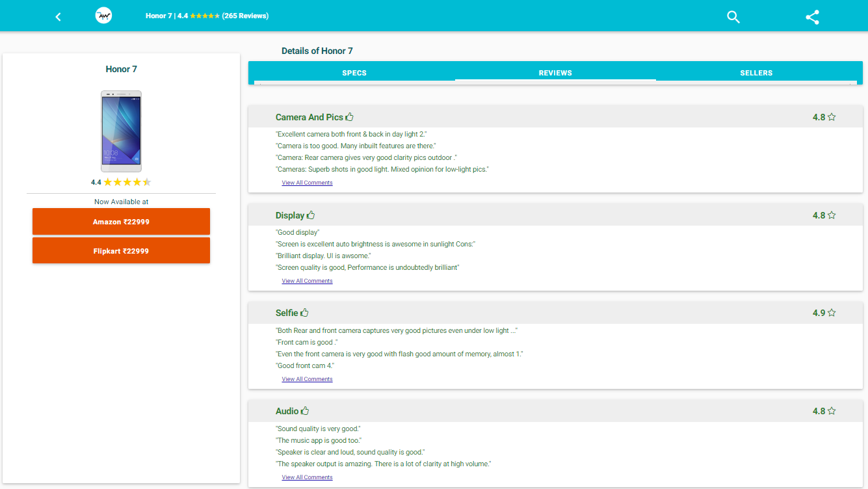
Task: Click thumbs-up icon next to Selfie
Action: pyautogui.click(x=304, y=313)
